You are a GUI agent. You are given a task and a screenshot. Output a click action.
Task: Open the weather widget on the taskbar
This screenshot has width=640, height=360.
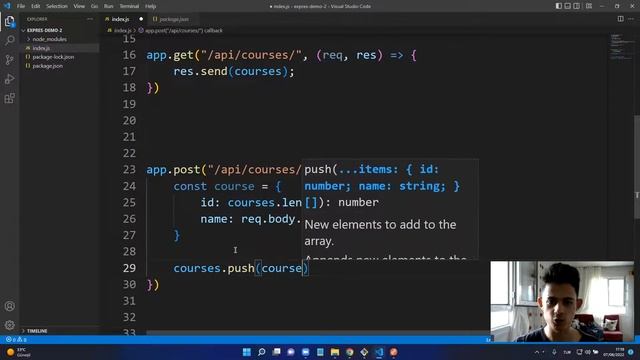coord(19,352)
